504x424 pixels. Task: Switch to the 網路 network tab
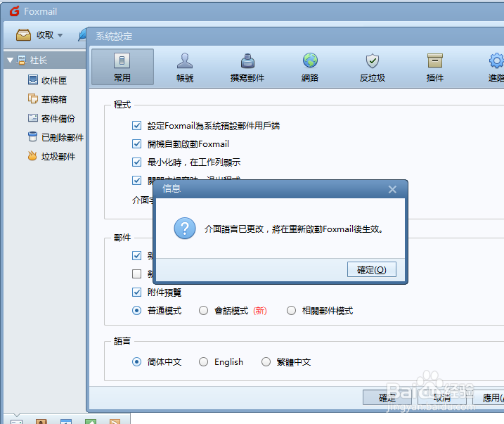coord(310,67)
